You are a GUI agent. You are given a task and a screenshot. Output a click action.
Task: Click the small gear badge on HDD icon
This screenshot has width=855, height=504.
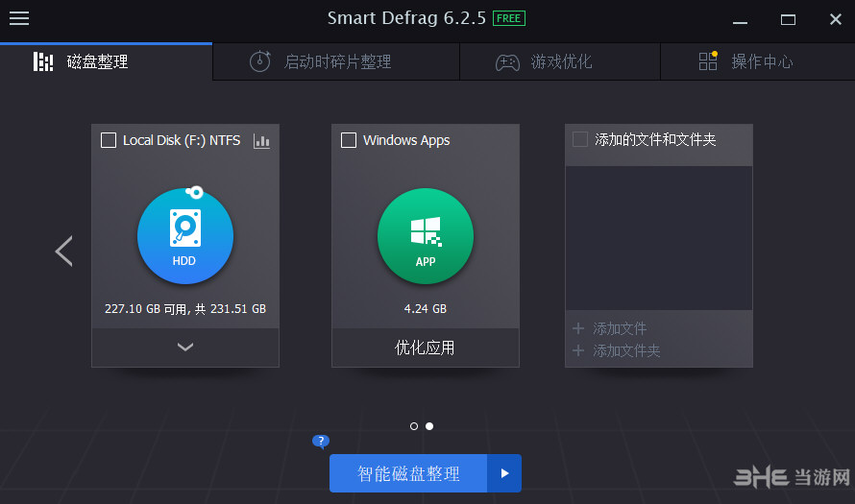coord(195,192)
